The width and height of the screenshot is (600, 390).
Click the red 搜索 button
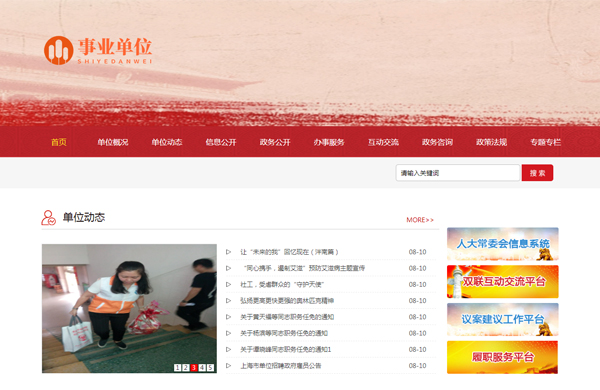pyautogui.click(x=537, y=173)
